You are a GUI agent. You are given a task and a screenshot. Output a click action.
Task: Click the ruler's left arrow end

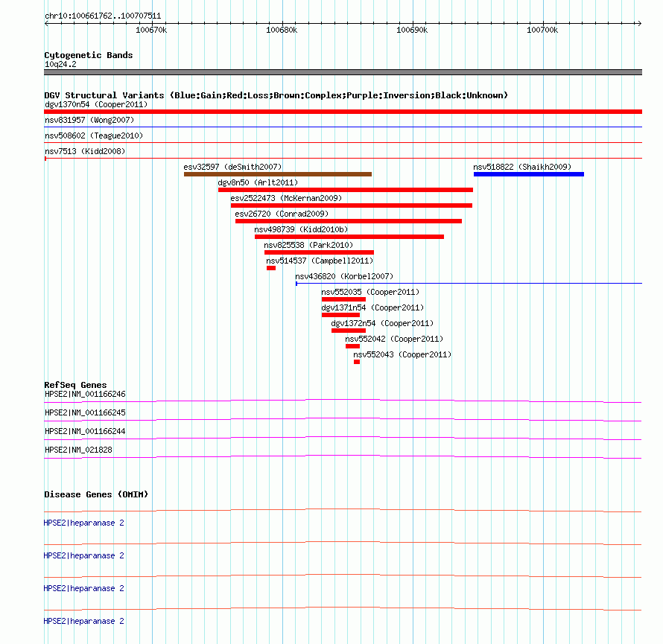pos(46,24)
